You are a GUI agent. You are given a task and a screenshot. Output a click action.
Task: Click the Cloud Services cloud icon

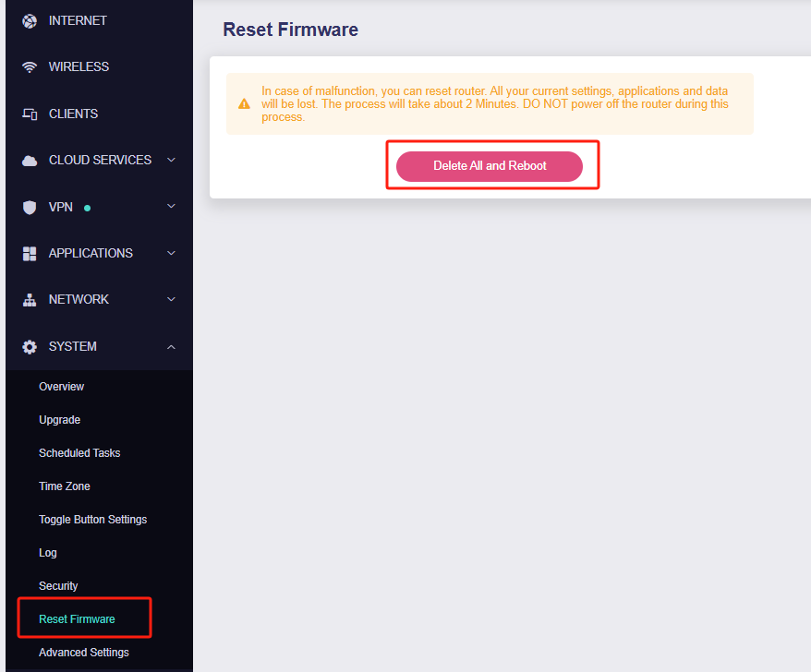pyautogui.click(x=30, y=161)
